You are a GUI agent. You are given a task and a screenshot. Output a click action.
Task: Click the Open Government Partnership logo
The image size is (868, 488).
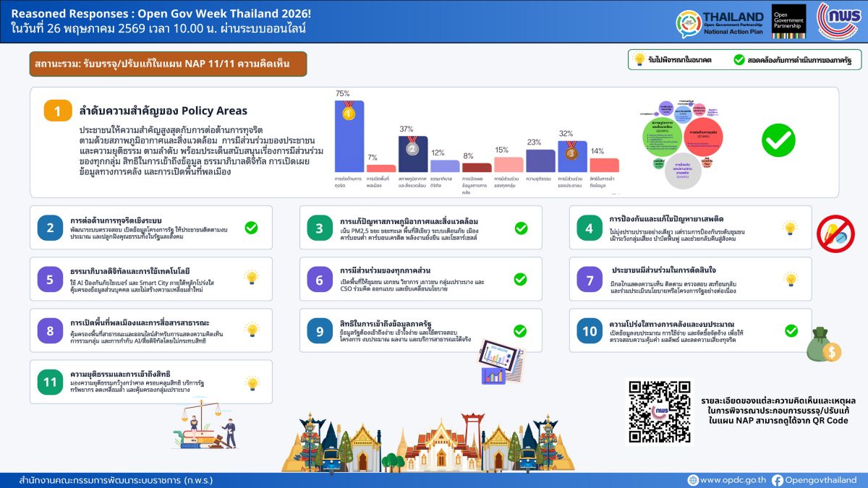(788, 21)
